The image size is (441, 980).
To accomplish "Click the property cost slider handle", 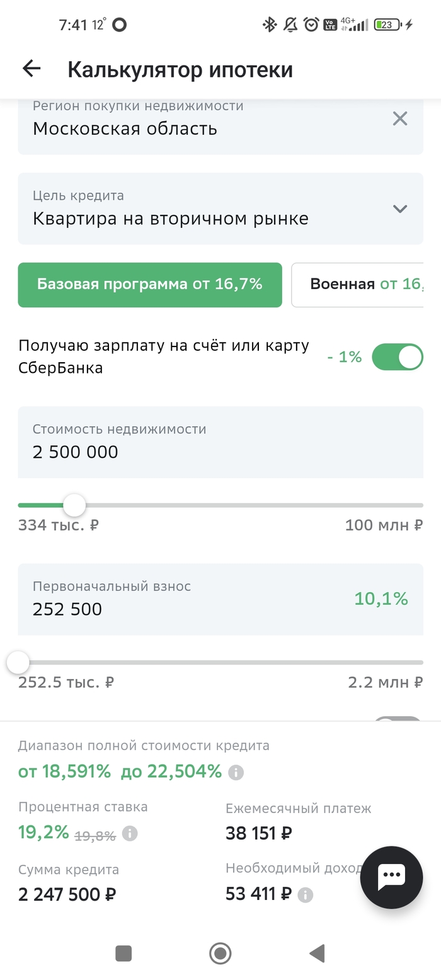I will click(74, 505).
